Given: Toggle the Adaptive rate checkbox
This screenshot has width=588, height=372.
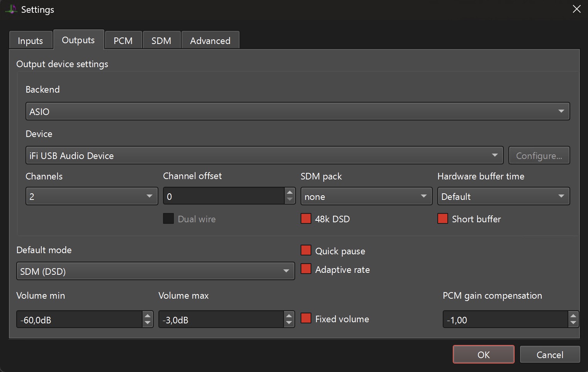Looking at the screenshot, I should coord(306,269).
